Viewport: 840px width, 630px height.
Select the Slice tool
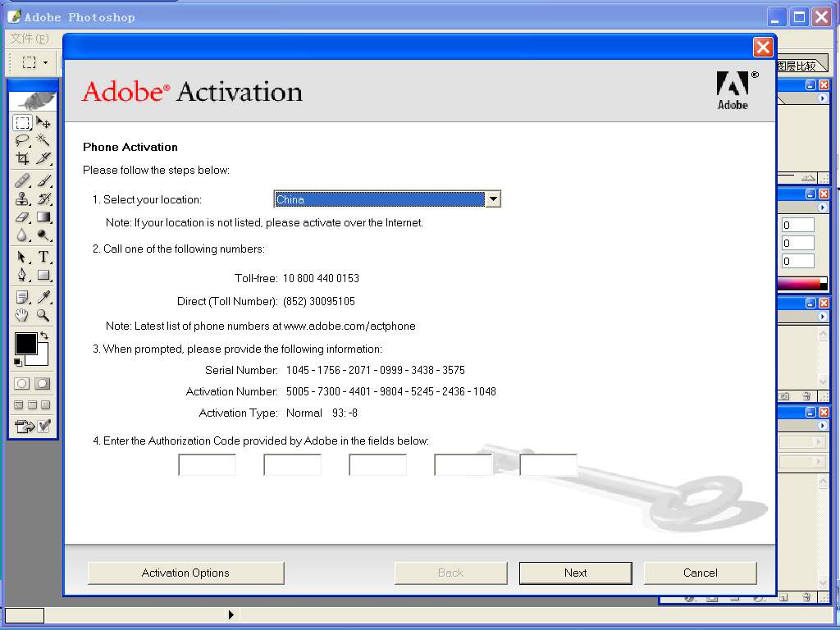point(43,158)
